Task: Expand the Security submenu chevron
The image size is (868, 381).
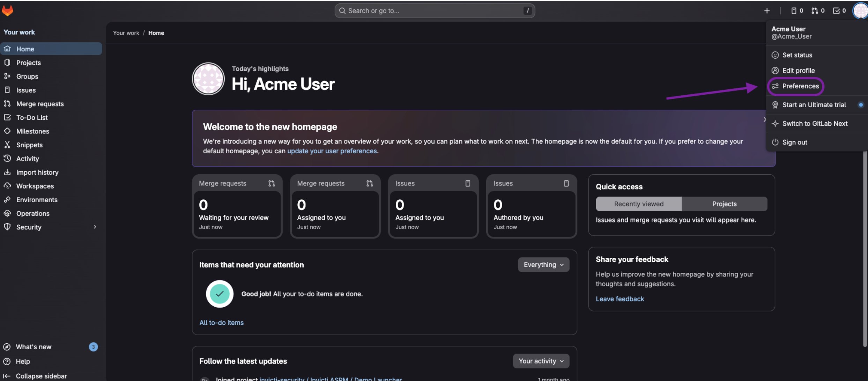Action: pos(95,227)
